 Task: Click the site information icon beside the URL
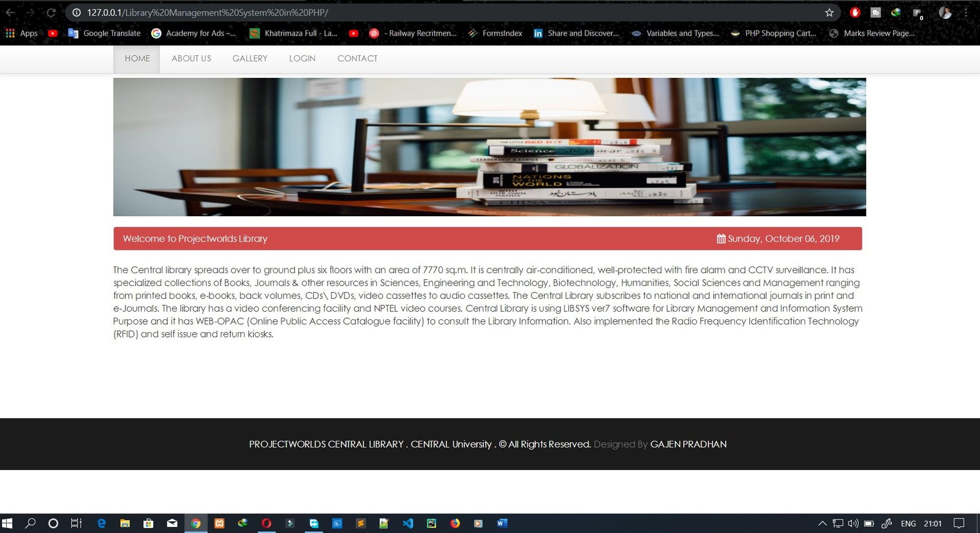pos(77,13)
